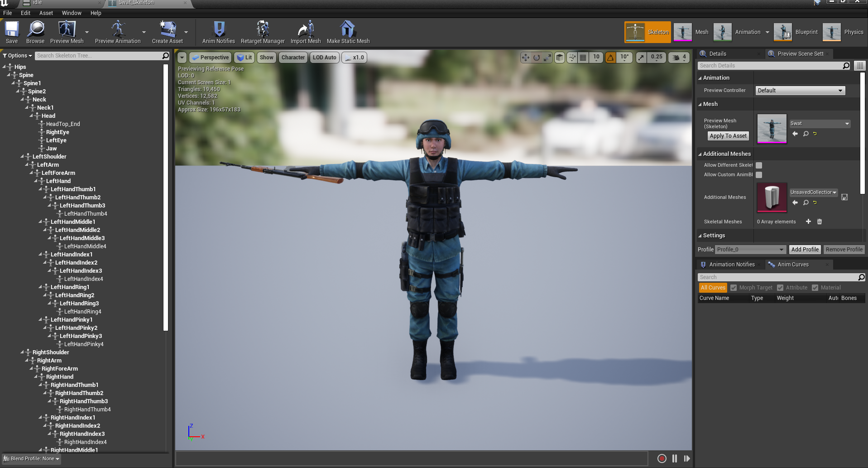Switch to the Anim Curves tab
The image size is (868, 468).
pos(793,264)
